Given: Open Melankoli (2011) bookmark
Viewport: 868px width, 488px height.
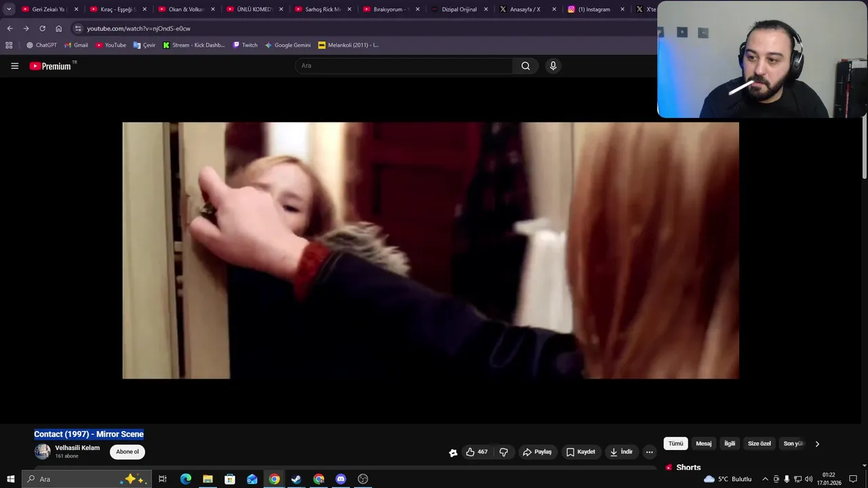Looking at the screenshot, I should click(x=349, y=45).
